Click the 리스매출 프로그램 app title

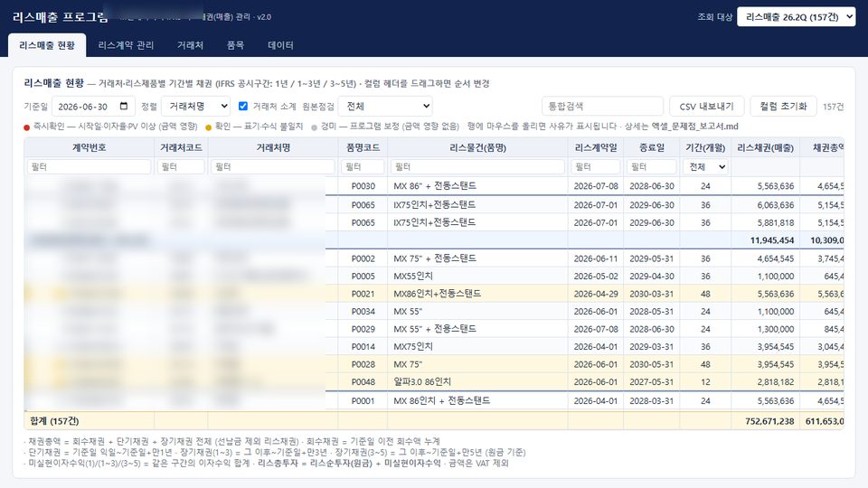click(x=61, y=17)
